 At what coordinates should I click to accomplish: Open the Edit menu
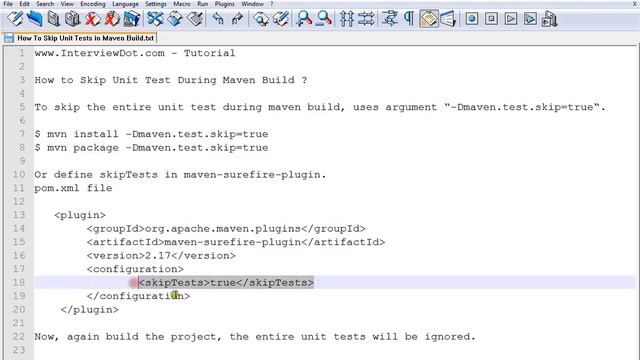coord(24,4)
